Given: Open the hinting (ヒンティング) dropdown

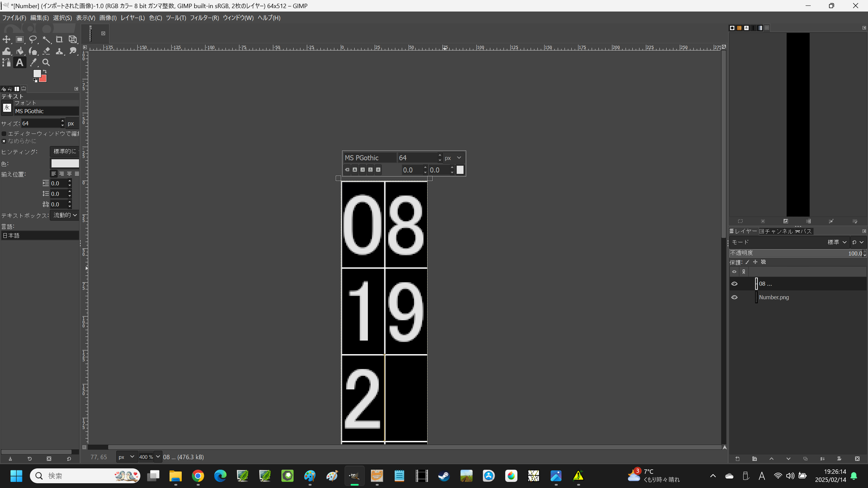Looking at the screenshot, I should tap(64, 152).
